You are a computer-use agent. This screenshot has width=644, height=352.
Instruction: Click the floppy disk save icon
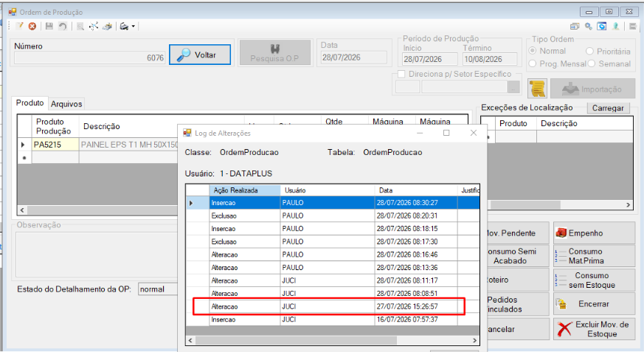[49, 27]
